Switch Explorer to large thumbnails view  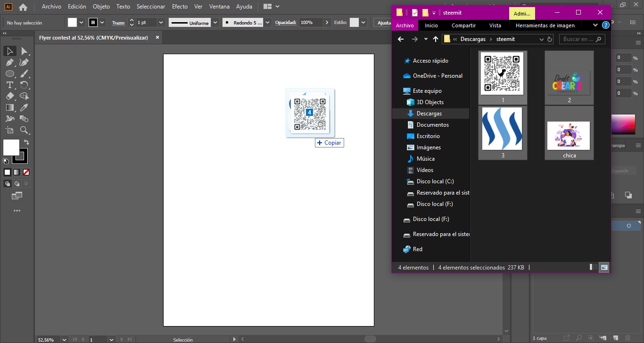(604, 267)
